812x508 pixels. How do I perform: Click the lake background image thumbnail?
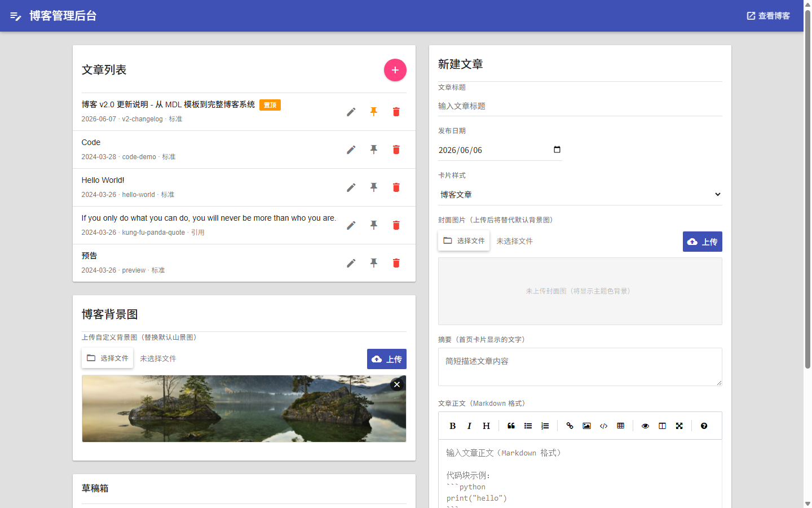click(x=244, y=409)
